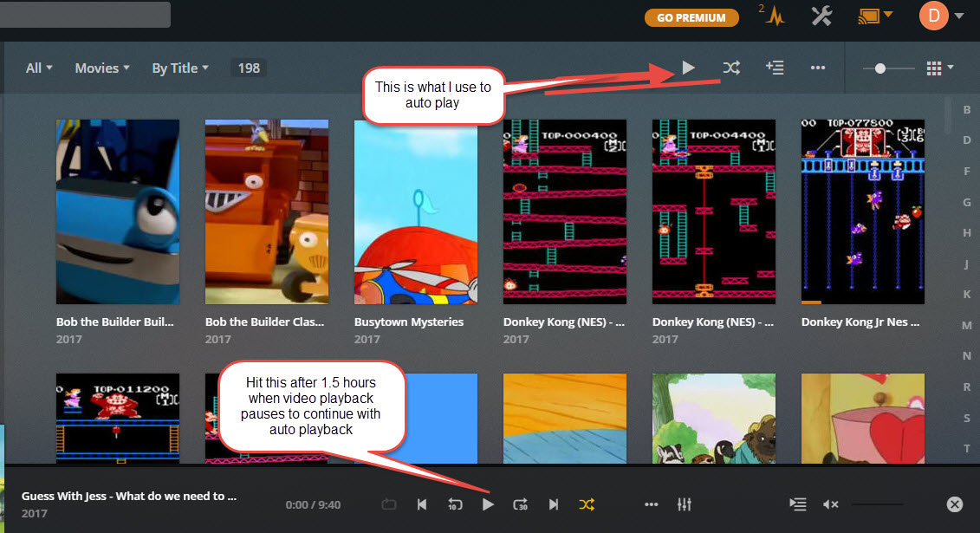Open the By Title sort dropdown
Image resolution: width=980 pixels, height=533 pixels.
click(180, 68)
